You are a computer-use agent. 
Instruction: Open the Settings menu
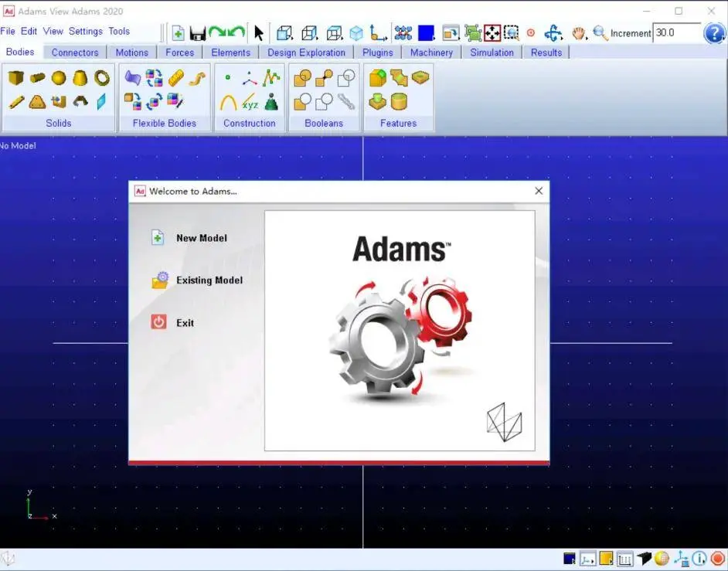pyautogui.click(x=86, y=31)
